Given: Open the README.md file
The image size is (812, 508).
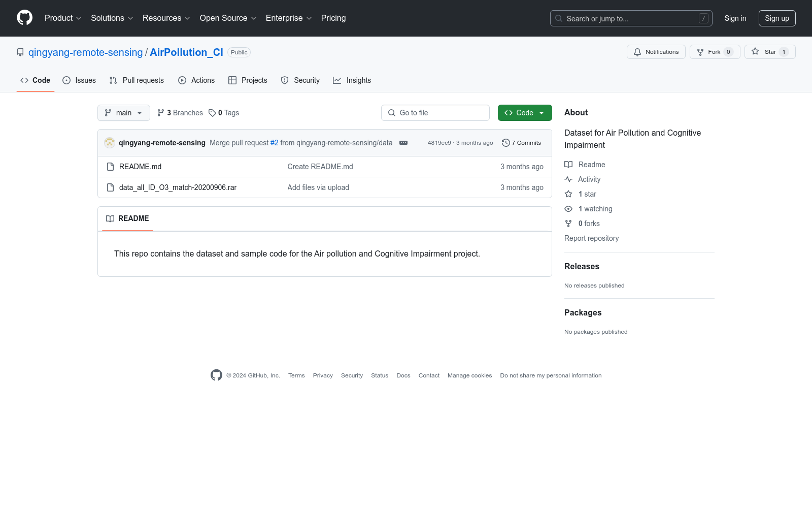Looking at the screenshot, I should point(140,167).
